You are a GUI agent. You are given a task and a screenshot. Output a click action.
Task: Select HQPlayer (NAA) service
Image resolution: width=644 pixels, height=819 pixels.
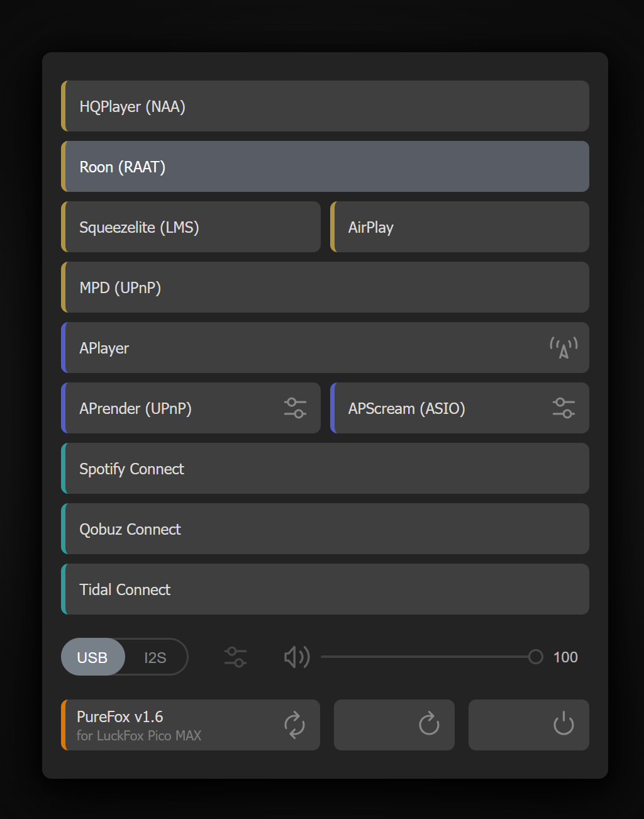pyautogui.click(x=325, y=106)
